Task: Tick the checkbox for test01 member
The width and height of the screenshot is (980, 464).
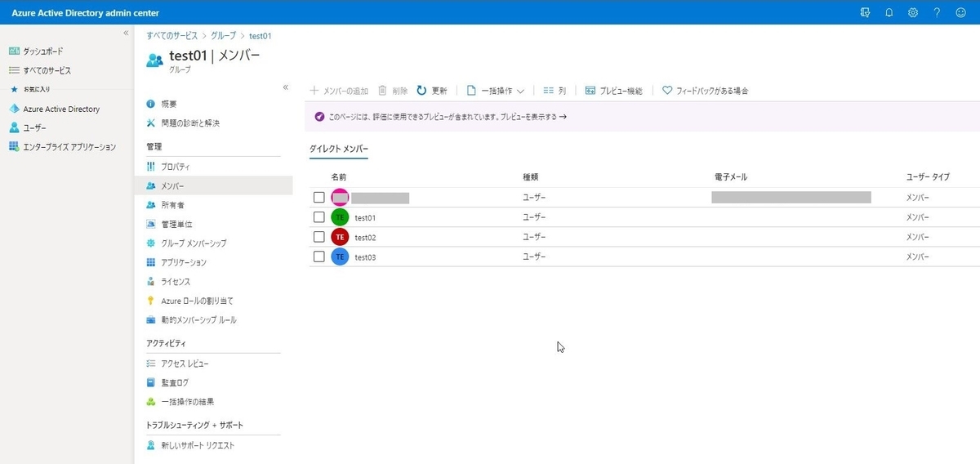Action: pyautogui.click(x=319, y=217)
